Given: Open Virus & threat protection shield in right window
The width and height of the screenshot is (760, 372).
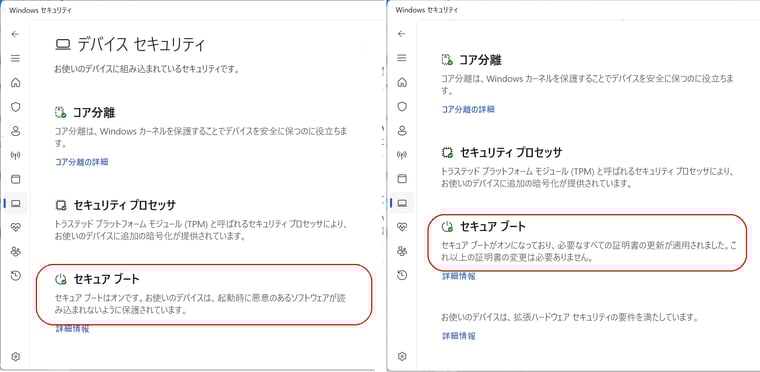Looking at the screenshot, I should [401, 106].
